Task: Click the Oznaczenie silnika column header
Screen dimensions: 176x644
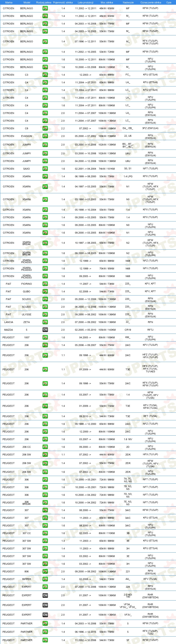Action: point(151,2)
